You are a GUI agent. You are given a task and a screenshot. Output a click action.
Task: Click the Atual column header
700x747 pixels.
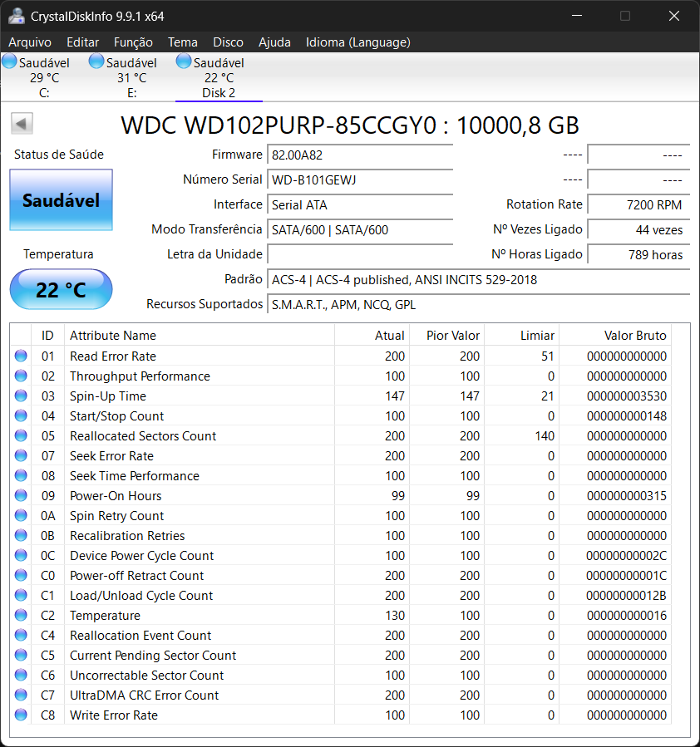tap(372, 335)
